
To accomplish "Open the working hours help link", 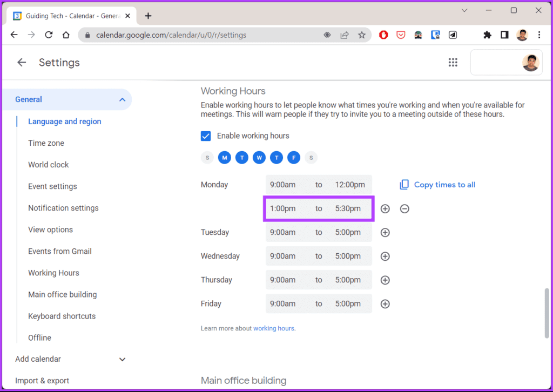I will (274, 328).
